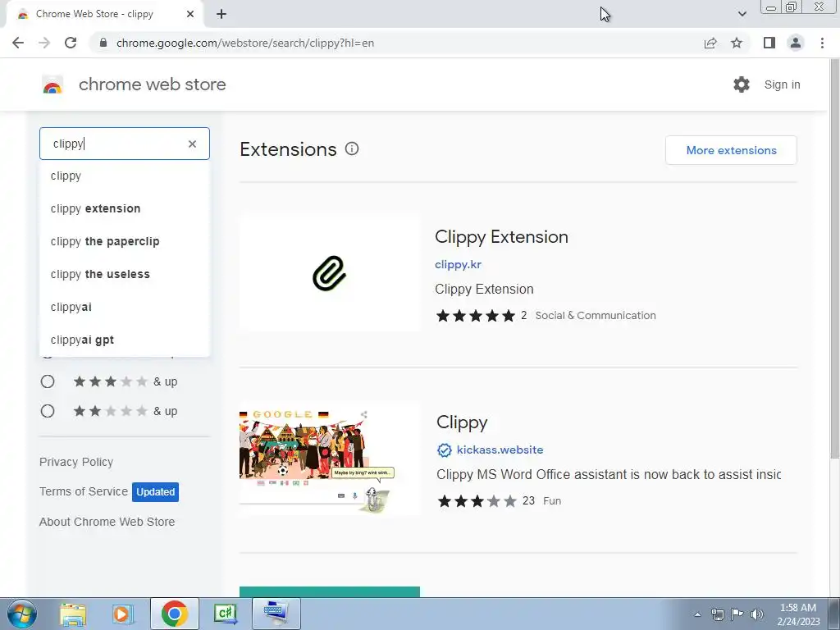840x630 pixels.
Task: Click the blue 'Updated' badge
Action: (x=155, y=492)
